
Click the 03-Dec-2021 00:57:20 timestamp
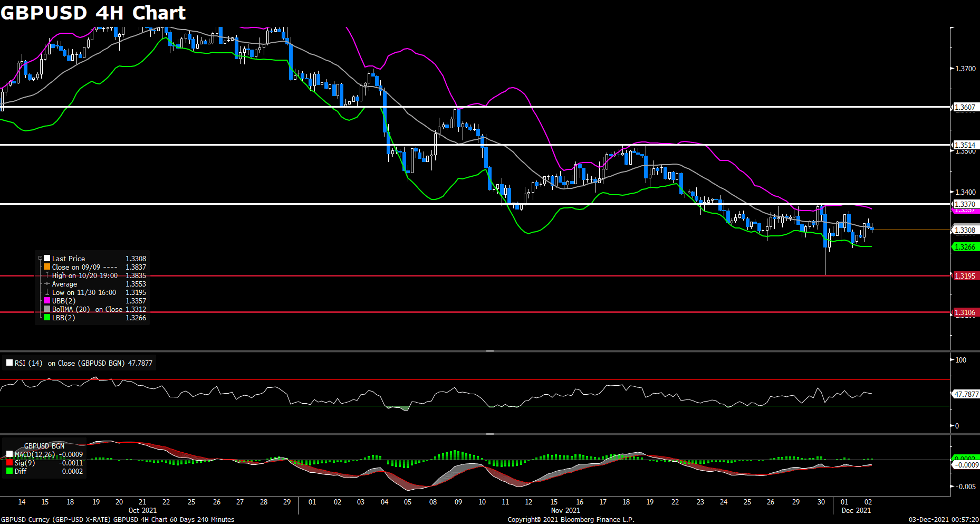(944, 520)
